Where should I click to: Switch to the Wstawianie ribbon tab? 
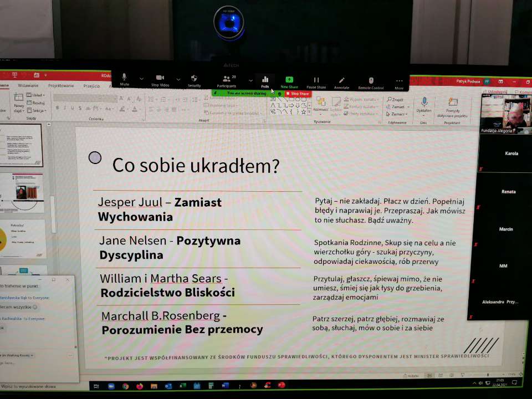[28, 86]
